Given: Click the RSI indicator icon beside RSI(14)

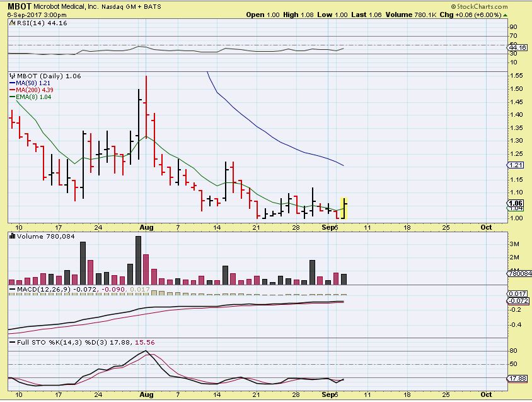Looking at the screenshot, I should (12, 23).
